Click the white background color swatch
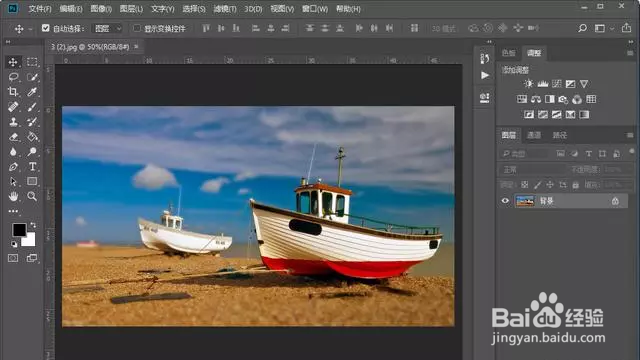The width and height of the screenshot is (640, 360). pos(29,241)
